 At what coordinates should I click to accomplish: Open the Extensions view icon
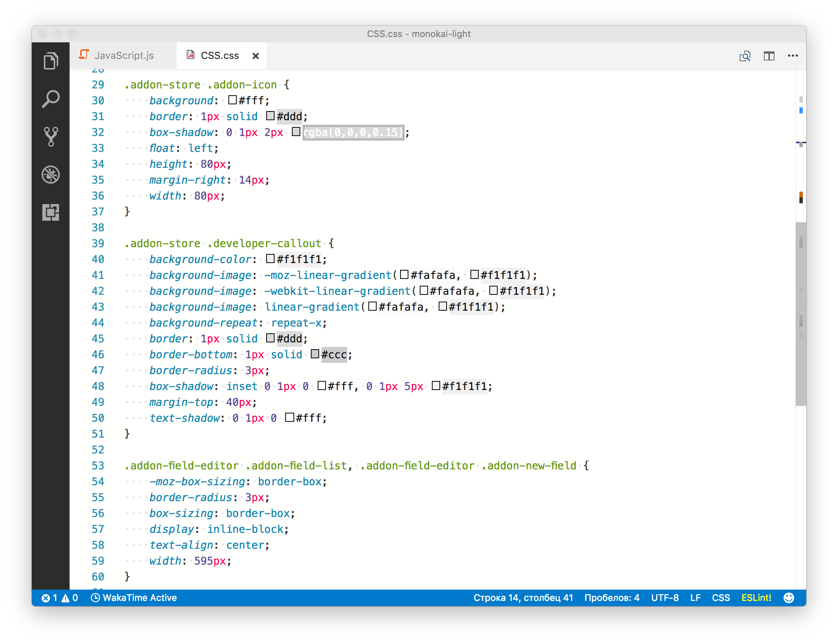[x=51, y=212]
